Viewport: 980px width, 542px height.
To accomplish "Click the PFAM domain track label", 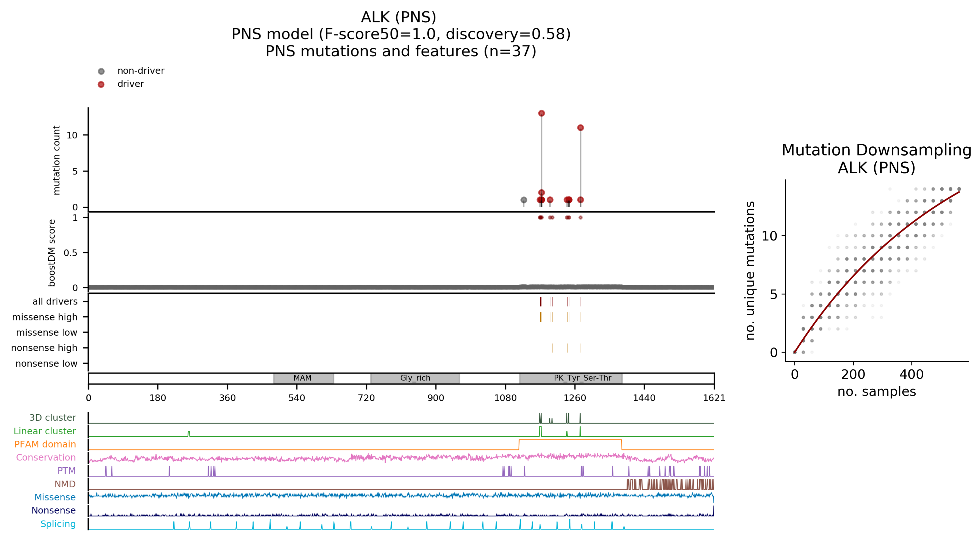I will point(45,444).
